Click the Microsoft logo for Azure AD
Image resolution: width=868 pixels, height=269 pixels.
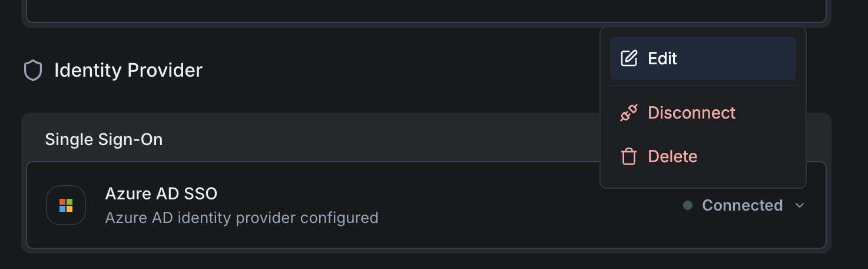pyautogui.click(x=66, y=205)
